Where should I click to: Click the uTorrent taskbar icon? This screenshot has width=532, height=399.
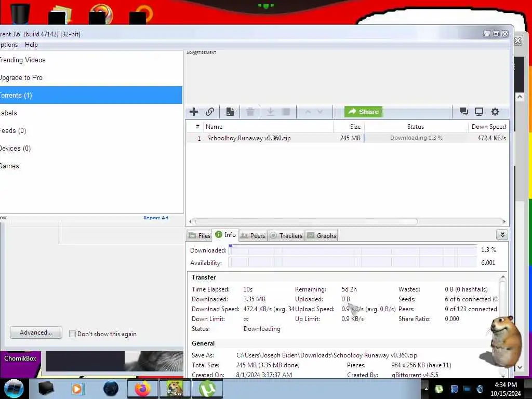click(207, 389)
